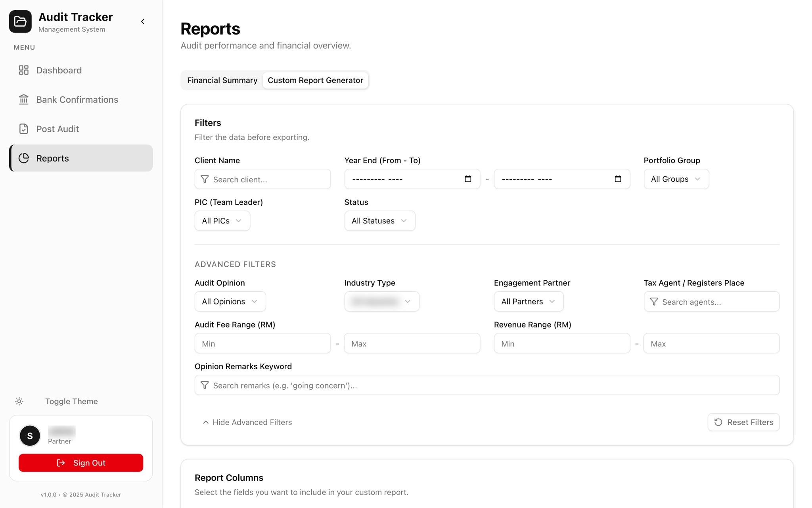Click the funnel icon in Client Name field

click(205, 179)
